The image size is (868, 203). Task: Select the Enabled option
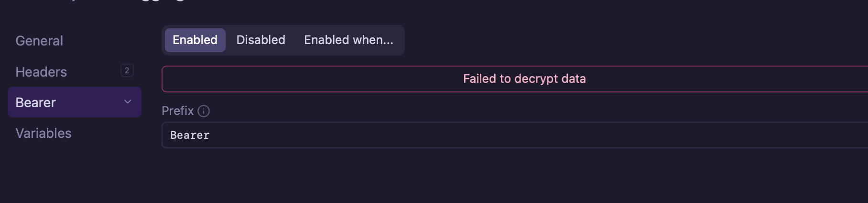tap(195, 40)
